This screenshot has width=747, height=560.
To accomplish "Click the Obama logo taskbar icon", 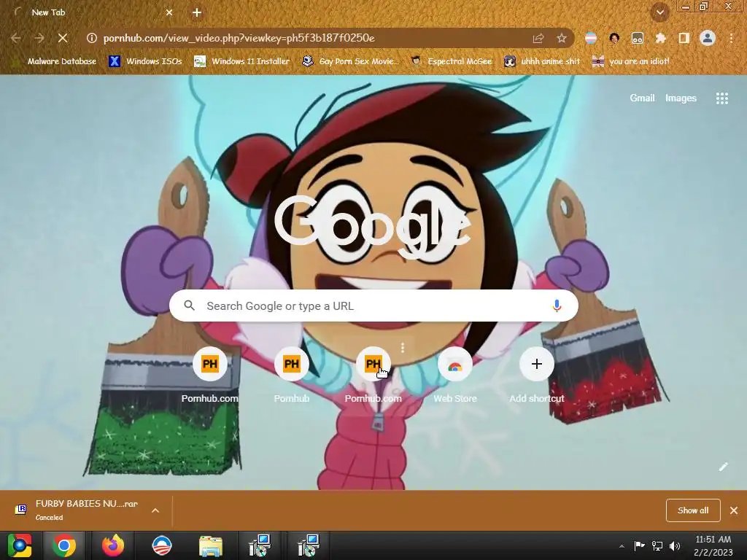I will point(161,545).
